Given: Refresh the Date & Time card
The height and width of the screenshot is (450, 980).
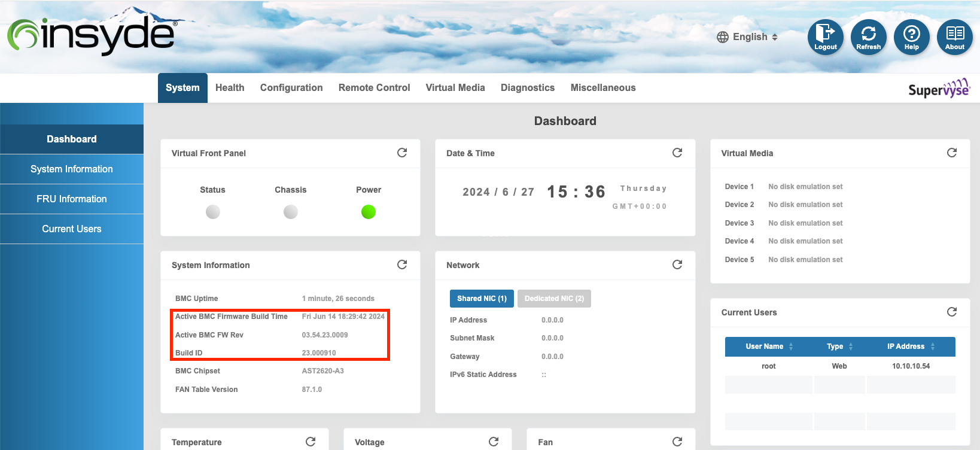Looking at the screenshot, I should click(x=677, y=153).
